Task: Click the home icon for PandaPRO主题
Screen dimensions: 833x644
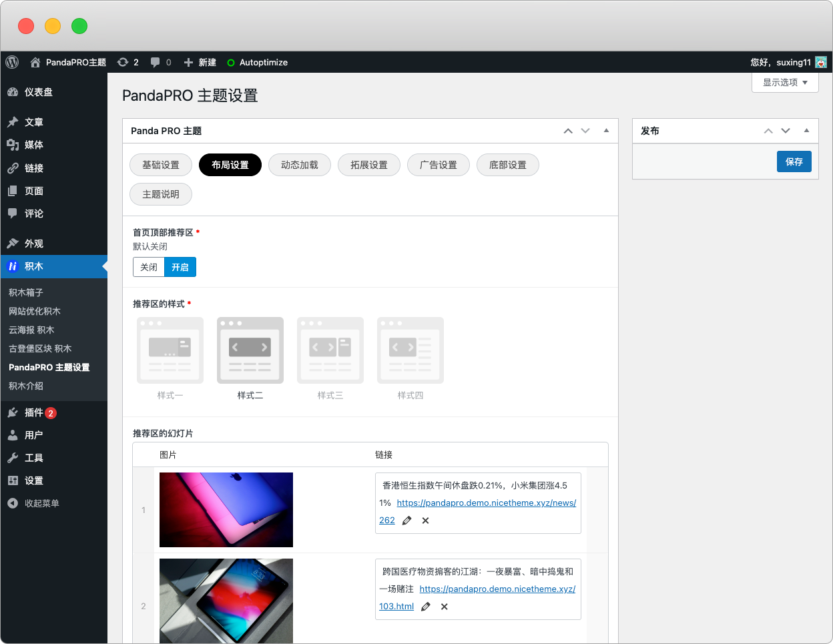Action: point(35,62)
